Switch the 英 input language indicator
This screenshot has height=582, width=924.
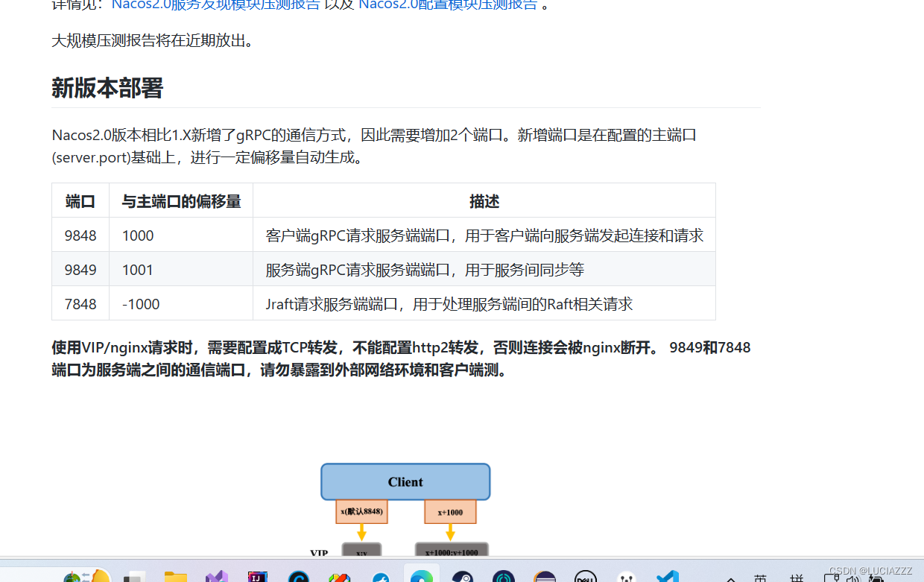pyautogui.click(x=760, y=578)
